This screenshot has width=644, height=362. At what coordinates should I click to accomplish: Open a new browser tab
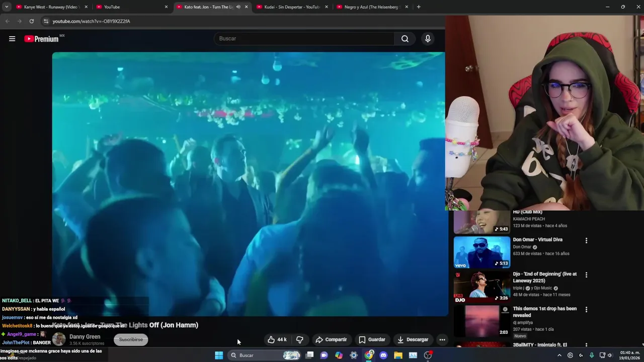click(x=419, y=7)
